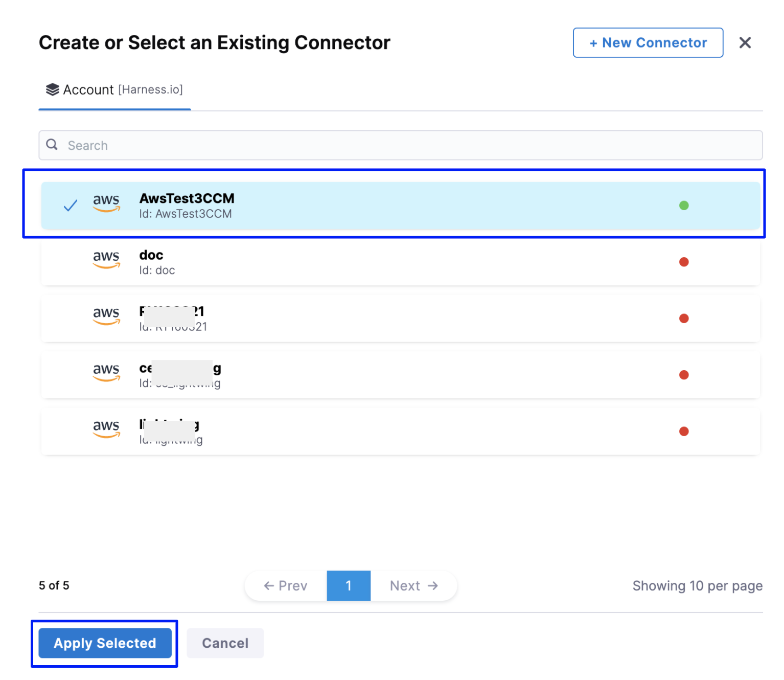Toggle the checkmark on AwsTest3CCM row
This screenshot has width=784, height=680.
(71, 206)
